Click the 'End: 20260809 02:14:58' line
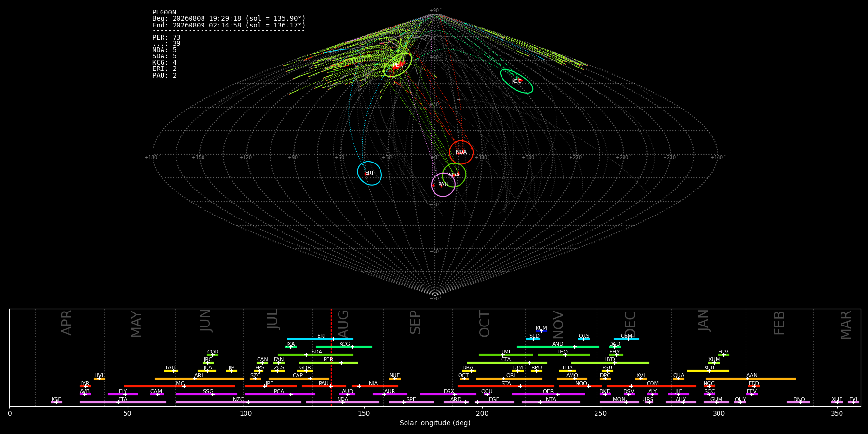The image size is (868, 434). point(229,25)
